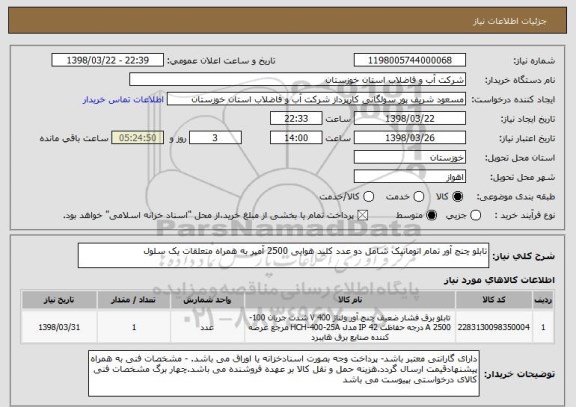
Task: Click the delivery city اهواز field
Action: click(x=410, y=177)
